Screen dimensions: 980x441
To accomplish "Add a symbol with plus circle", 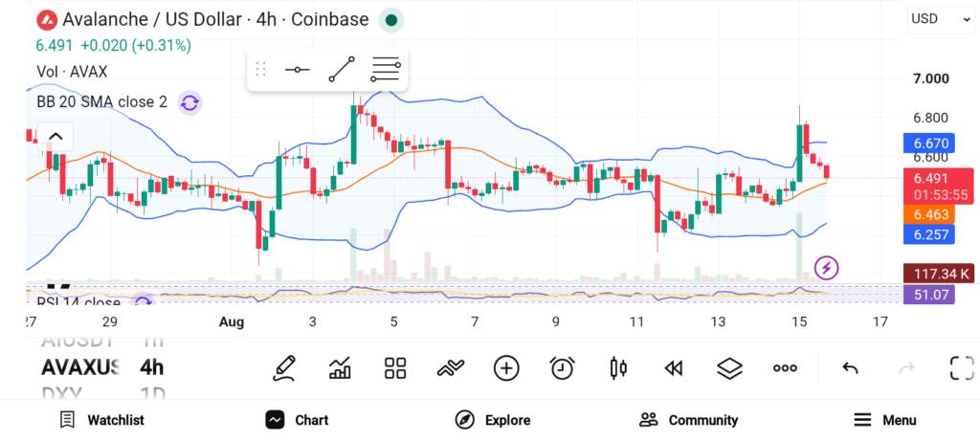I will (506, 368).
